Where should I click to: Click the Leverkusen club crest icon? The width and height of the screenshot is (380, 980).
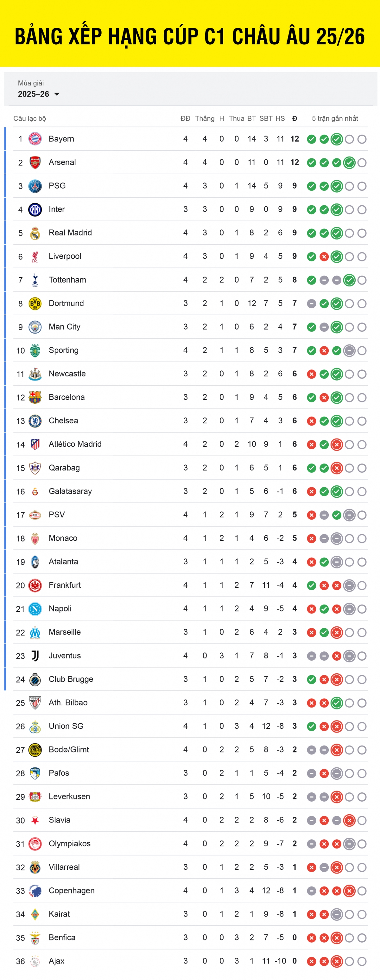(35, 797)
